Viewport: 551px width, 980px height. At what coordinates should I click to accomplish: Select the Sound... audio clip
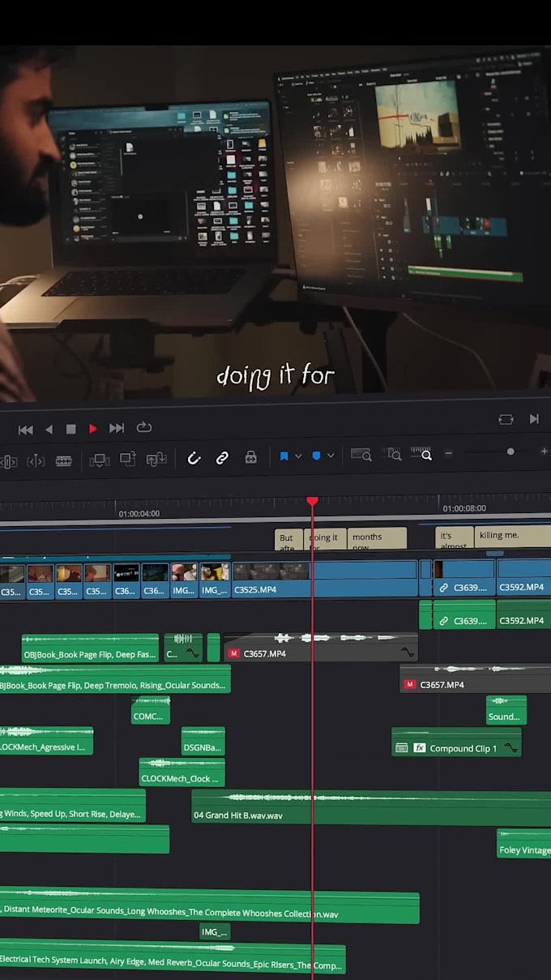pos(506,710)
